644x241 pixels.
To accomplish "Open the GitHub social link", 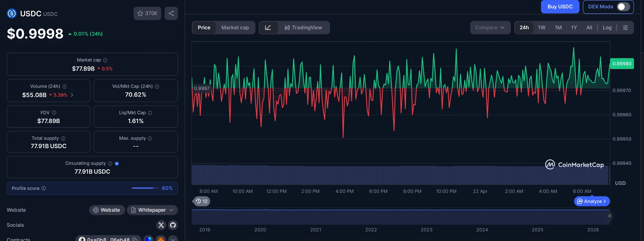I will coord(173,225).
